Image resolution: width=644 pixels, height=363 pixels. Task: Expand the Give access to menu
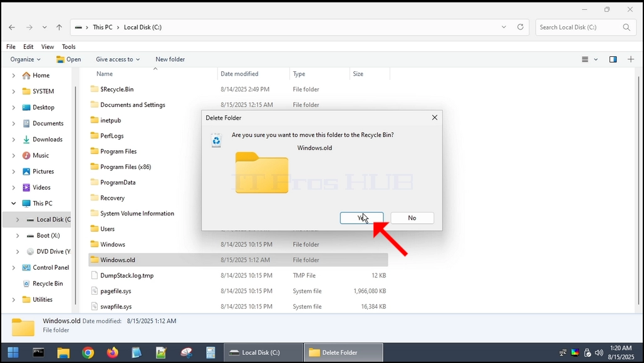(118, 59)
